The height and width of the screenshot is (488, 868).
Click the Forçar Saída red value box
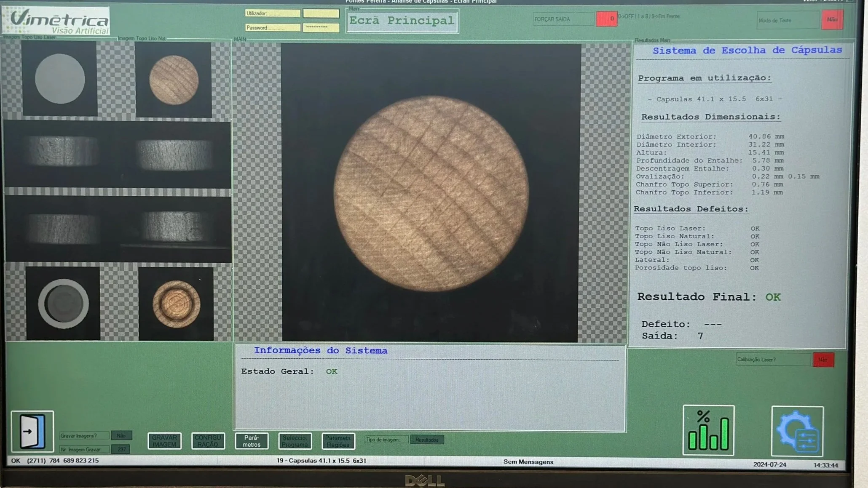point(606,19)
